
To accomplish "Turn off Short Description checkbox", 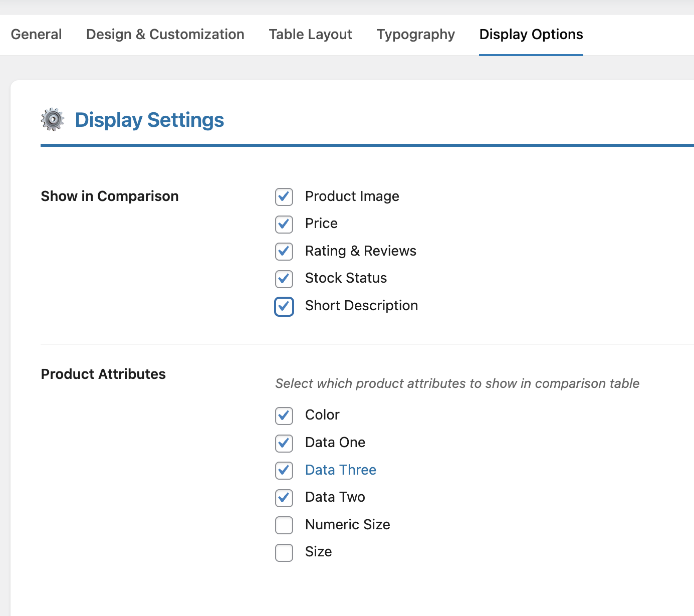I will click(284, 306).
